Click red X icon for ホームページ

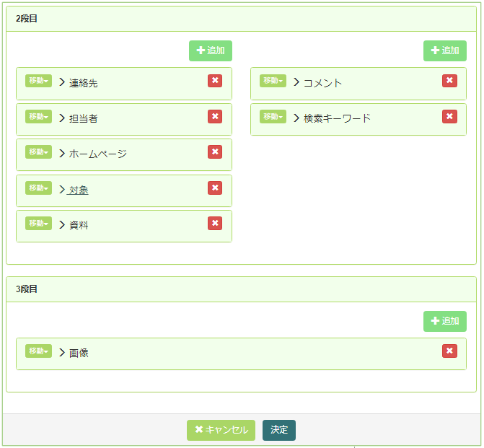coord(214,151)
